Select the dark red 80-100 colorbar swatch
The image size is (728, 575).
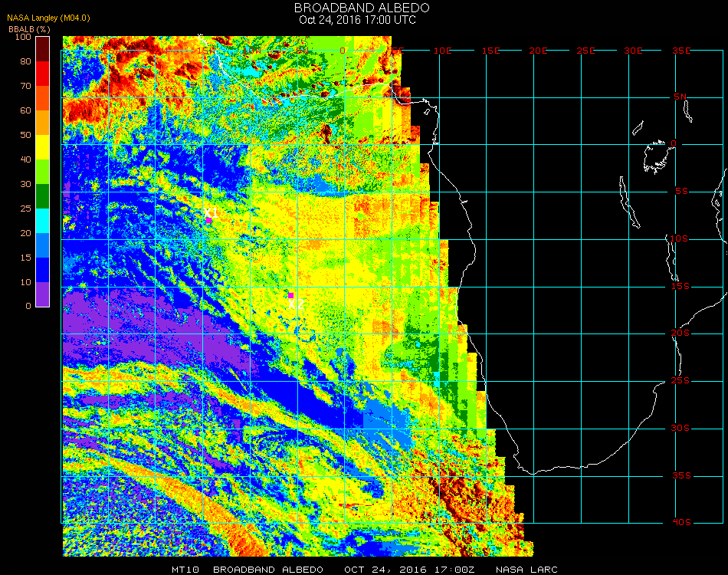pos(43,49)
